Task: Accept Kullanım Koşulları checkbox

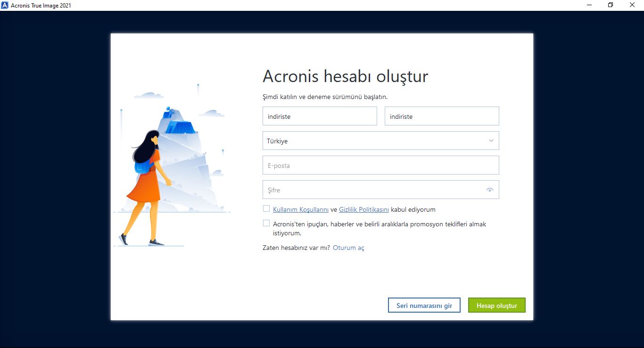Action: 266,208
